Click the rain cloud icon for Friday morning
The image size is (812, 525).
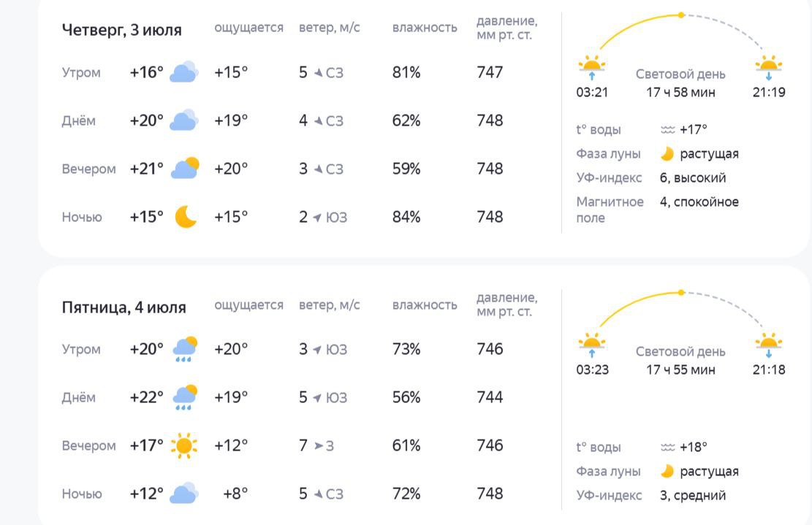pos(185,349)
